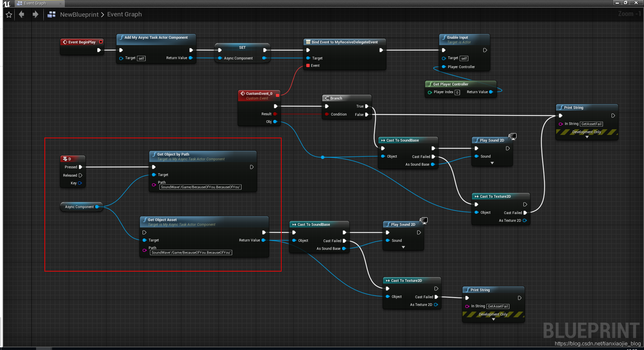The height and width of the screenshot is (350, 644).
Task: Click Cast Failed pin on lower Texture2D cast
Action: 436,297
